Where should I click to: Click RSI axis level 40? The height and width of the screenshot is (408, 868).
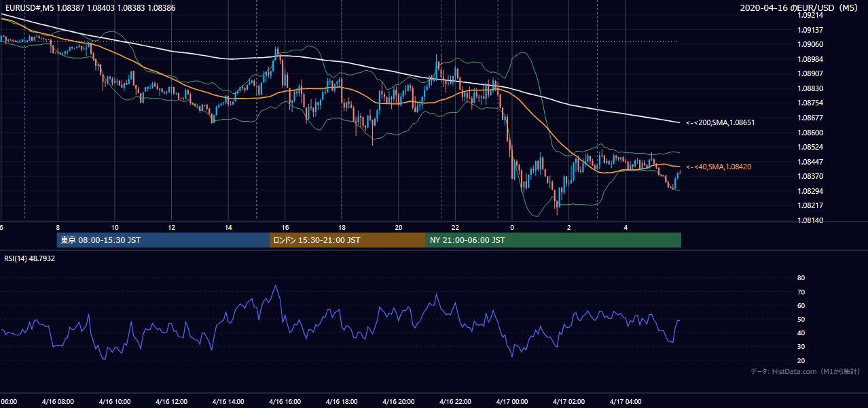click(801, 333)
